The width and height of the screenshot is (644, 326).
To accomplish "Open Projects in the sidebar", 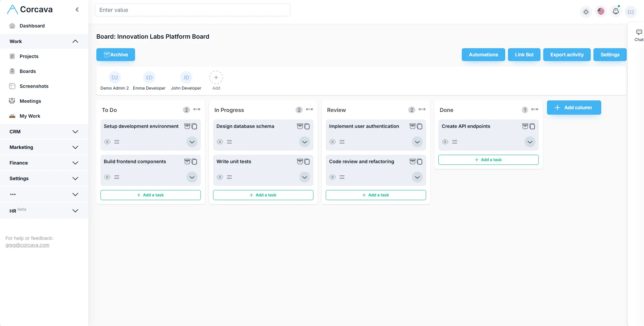I will click(x=29, y=56).
